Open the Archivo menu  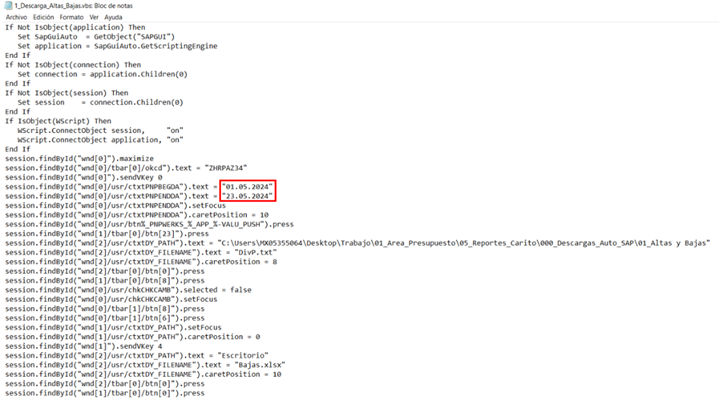point(16,18)
